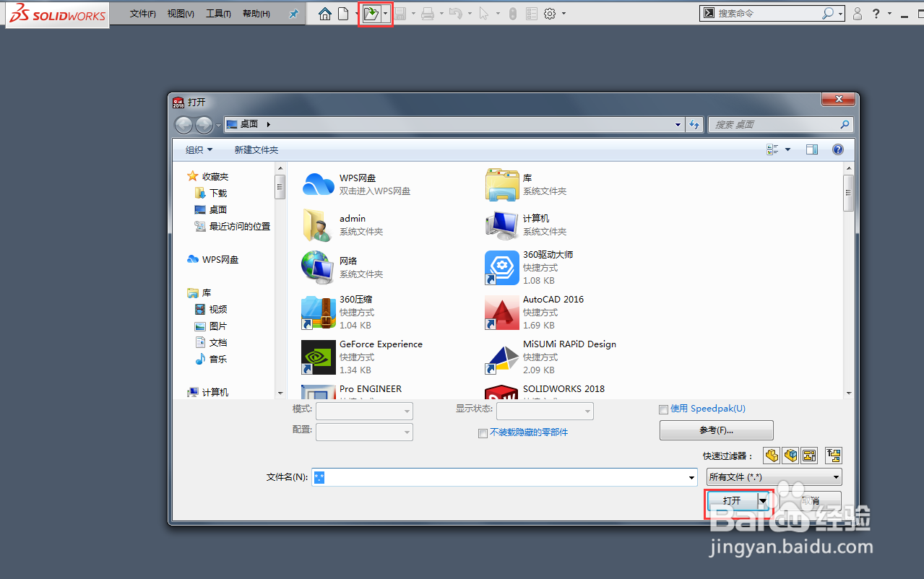Click the refresh icon beside address bar
The image size is (924, 579).
(x=694, y=124)
